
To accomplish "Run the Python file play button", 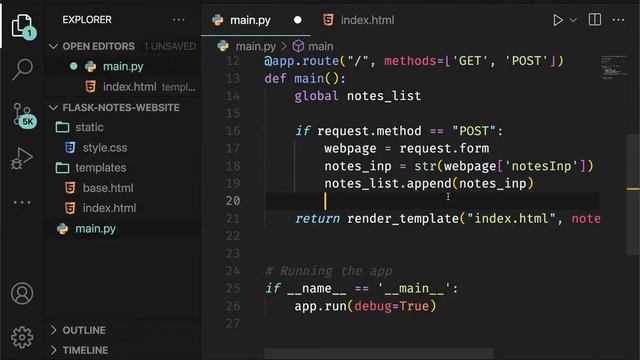I will pos(558,20).
